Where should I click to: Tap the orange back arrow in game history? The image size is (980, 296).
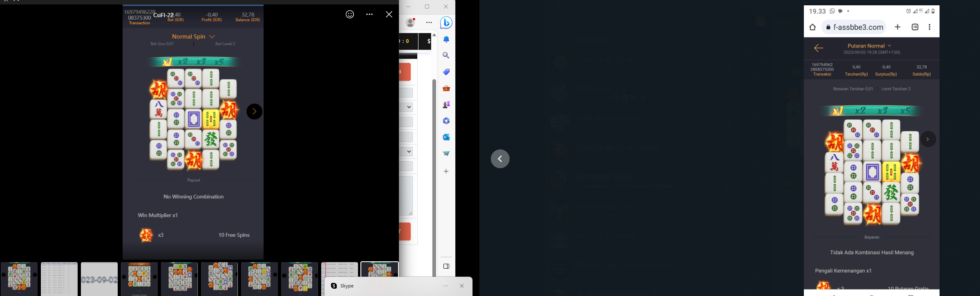pos(819,48)
